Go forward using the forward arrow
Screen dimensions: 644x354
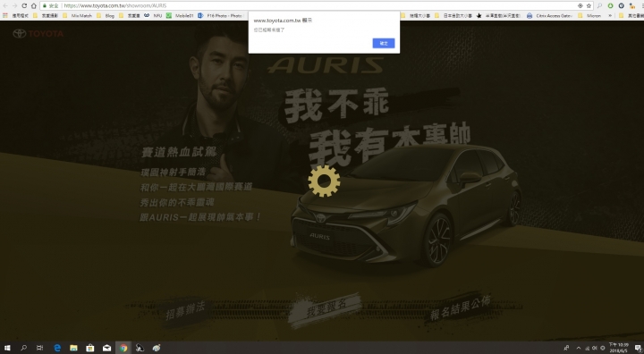[x=15, y=5]
